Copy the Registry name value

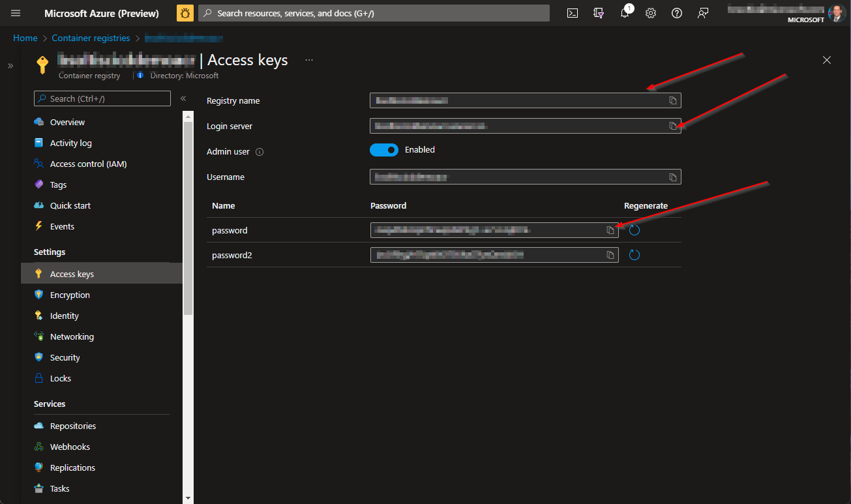(x=673, y=101)
